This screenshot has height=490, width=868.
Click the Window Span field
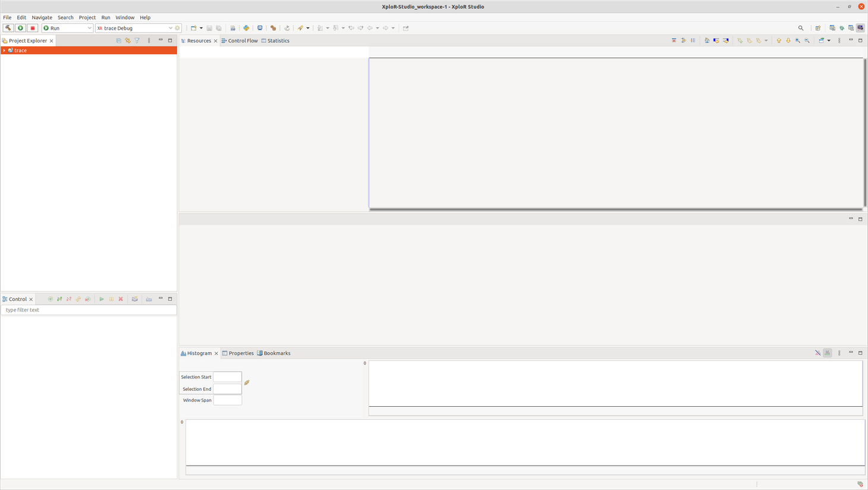228,400
